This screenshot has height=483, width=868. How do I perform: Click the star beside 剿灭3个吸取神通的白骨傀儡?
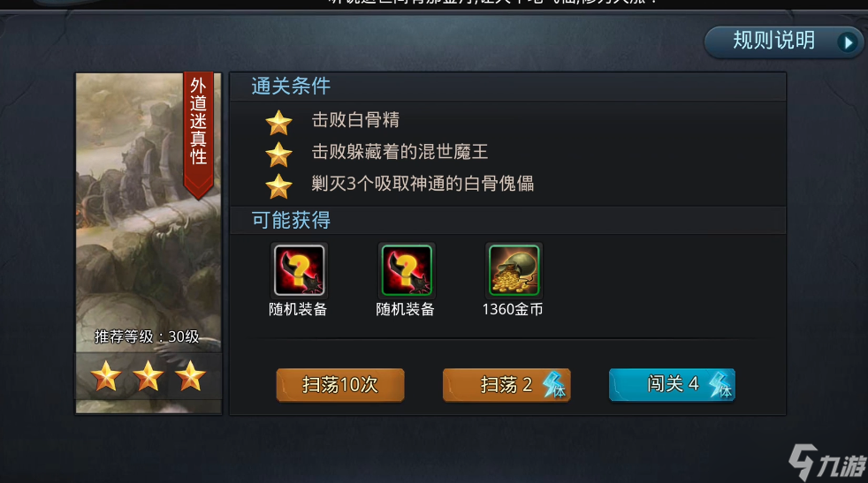[278, 186]
